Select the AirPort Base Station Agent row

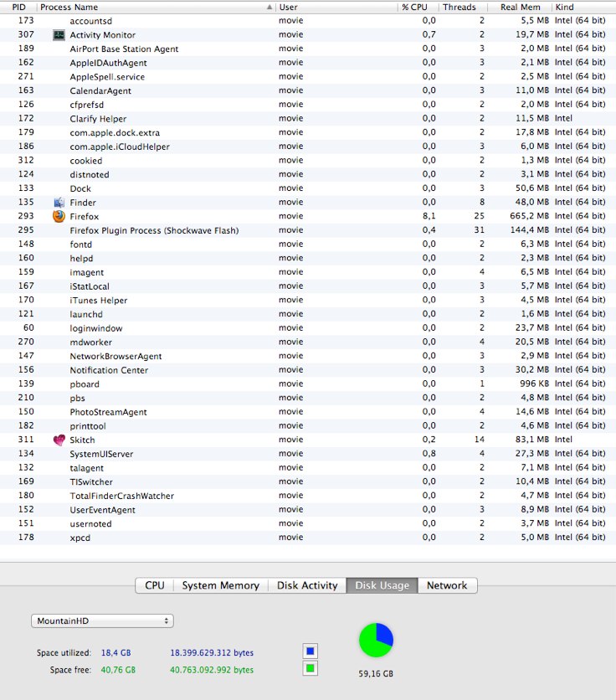308,49
